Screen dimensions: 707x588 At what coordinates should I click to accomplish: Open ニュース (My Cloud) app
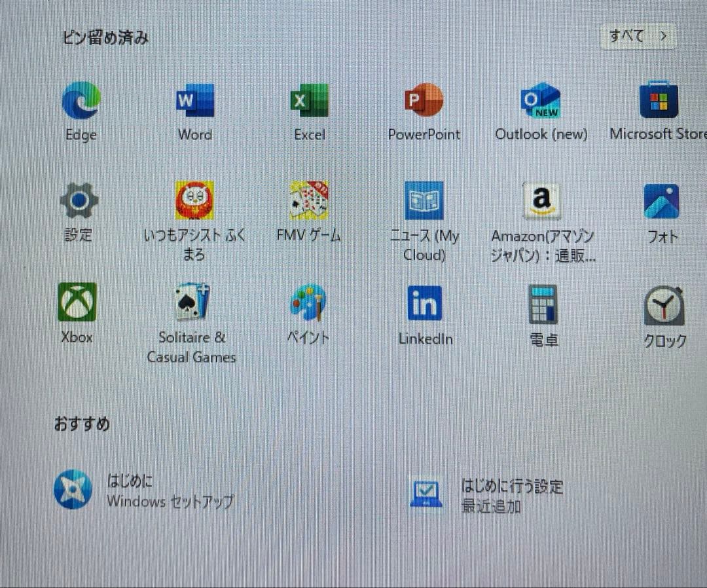(424, 201)
